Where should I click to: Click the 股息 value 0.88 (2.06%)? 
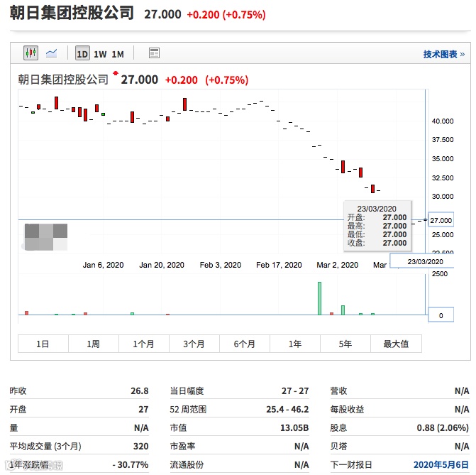click(x=443, y=428)
